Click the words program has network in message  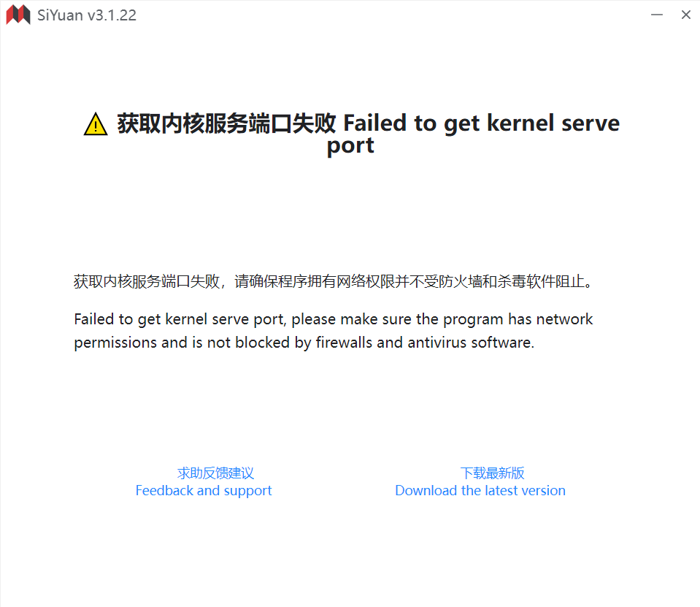click(518, 319)
